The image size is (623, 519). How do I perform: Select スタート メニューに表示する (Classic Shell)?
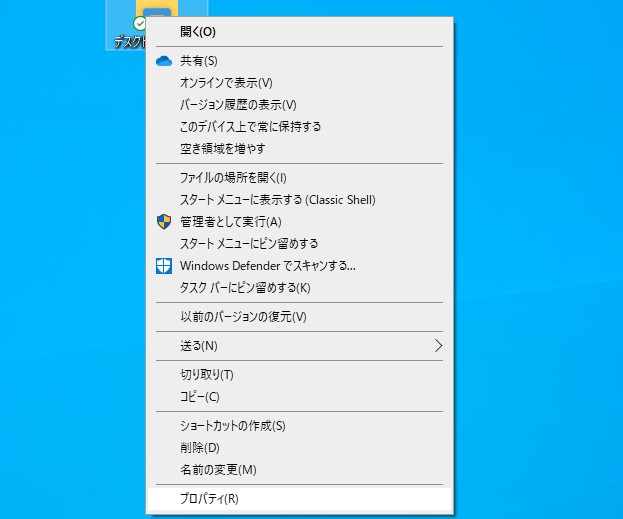click(277, 200)
